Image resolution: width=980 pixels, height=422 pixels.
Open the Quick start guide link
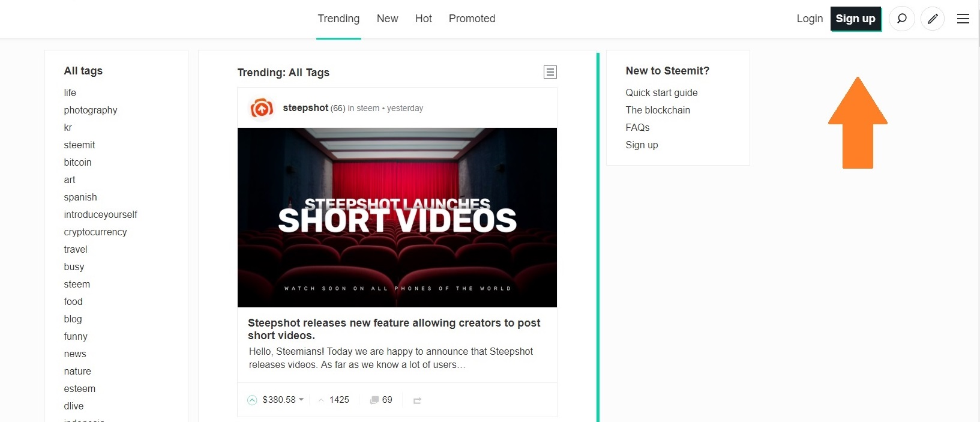click(661, 92)
